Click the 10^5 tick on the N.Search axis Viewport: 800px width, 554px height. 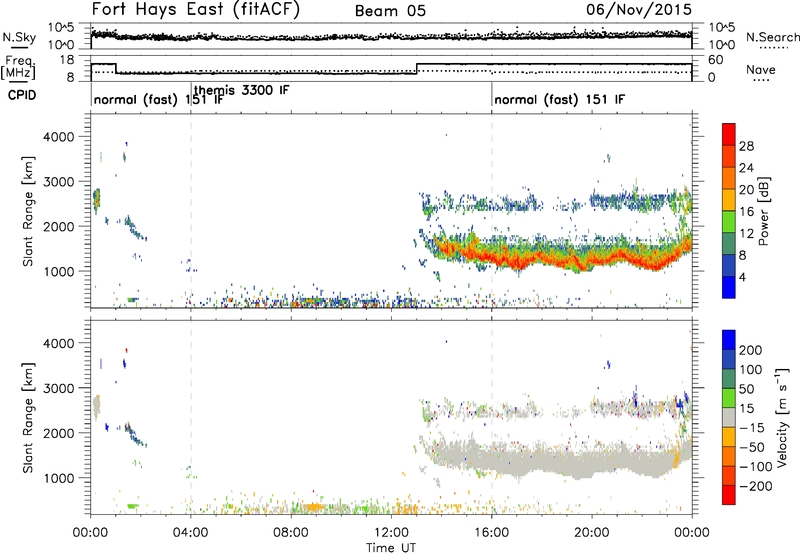[x=722, y=28]
